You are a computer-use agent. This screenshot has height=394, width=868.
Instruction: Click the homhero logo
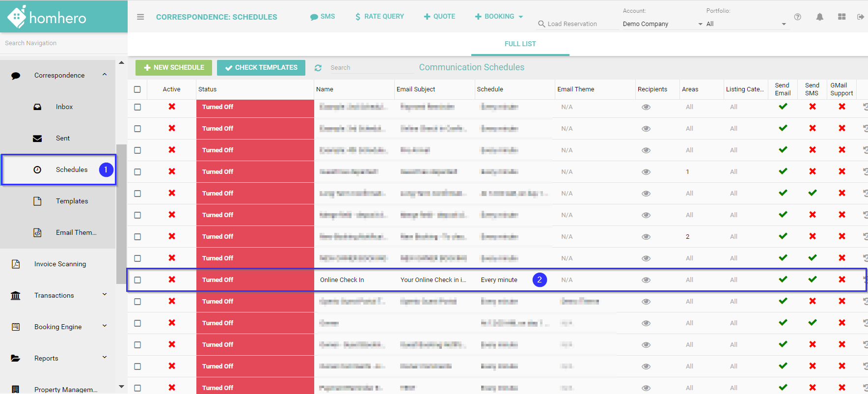pyautogui.click(x=47, y=17)
